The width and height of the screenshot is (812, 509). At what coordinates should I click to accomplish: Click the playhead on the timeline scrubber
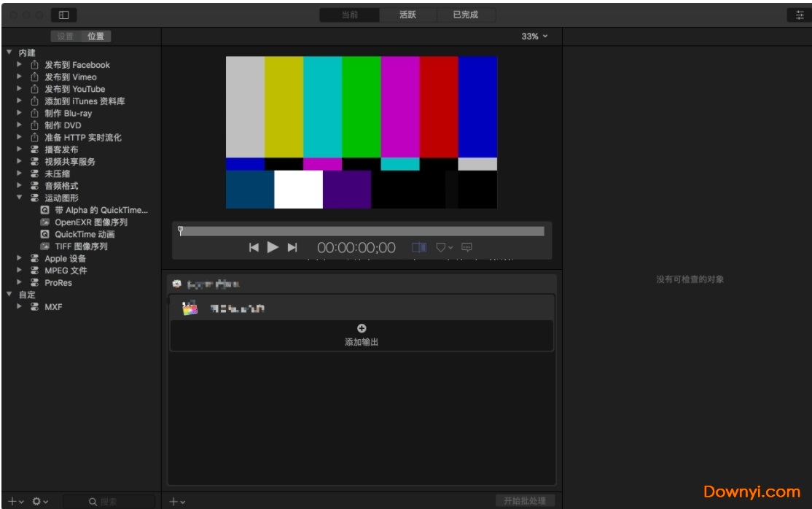[x=179, y=230]
